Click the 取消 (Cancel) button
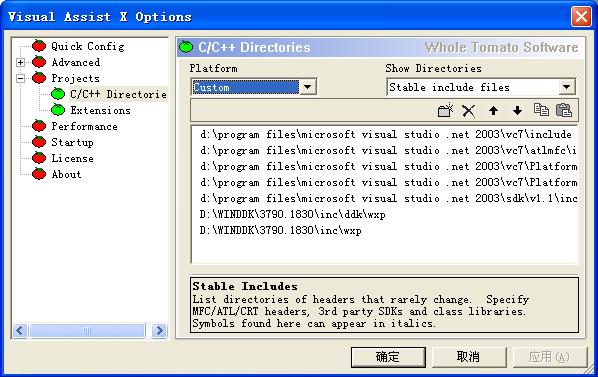This screenshot has width=598, height=377. pyautogui.click(x=469, y=357)
